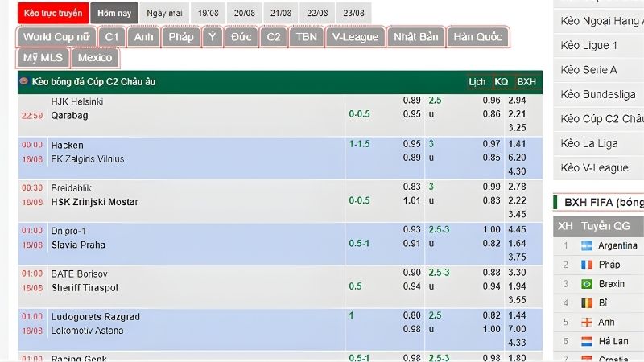Open Kèo Ligue 1 sidebar link
Image resolution: width=644 pixels, height=362 pixels.
(599, 45)
